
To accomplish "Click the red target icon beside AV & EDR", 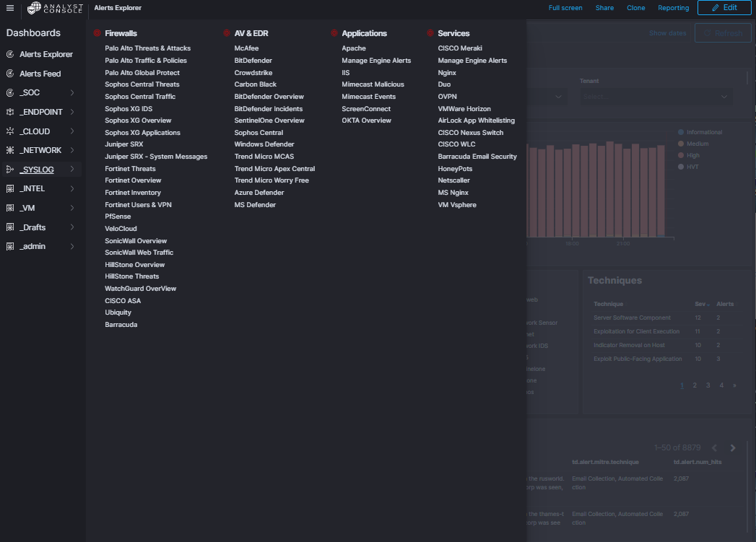I will [227, 33].
